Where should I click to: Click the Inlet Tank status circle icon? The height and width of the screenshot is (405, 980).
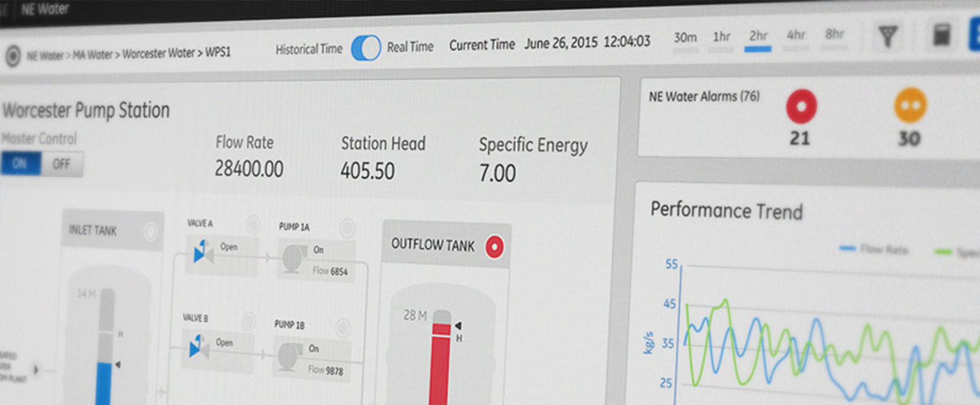tap(150, 232)
